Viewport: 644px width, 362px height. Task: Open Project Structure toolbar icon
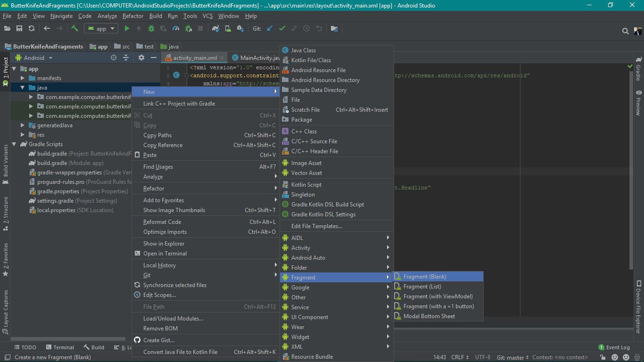pyautogui.click(x=334, y=28)
